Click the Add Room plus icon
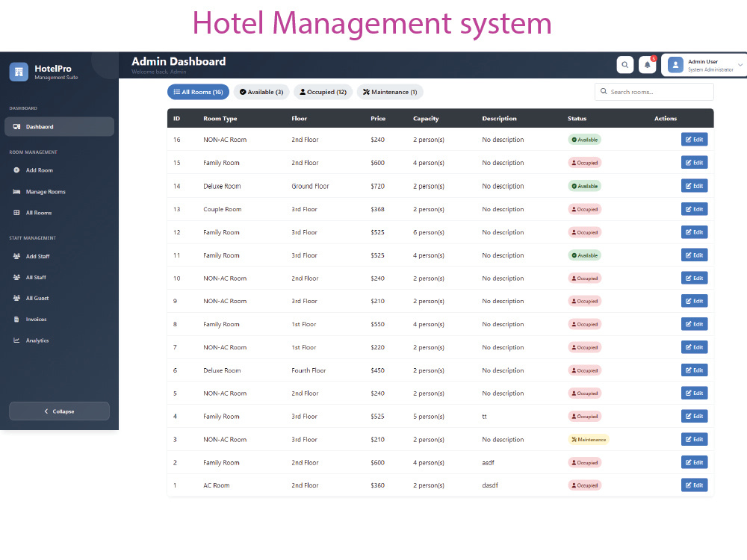 (x=16, y=170)
